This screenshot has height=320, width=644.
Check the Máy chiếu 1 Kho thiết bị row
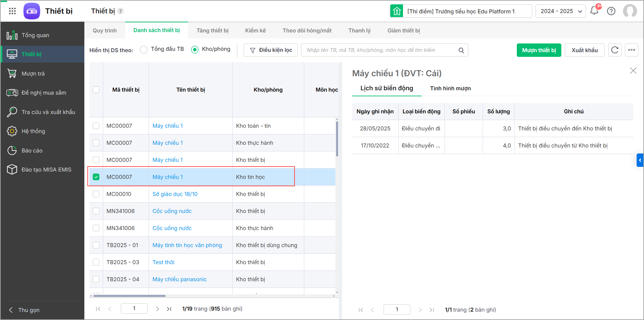(96, 160)
